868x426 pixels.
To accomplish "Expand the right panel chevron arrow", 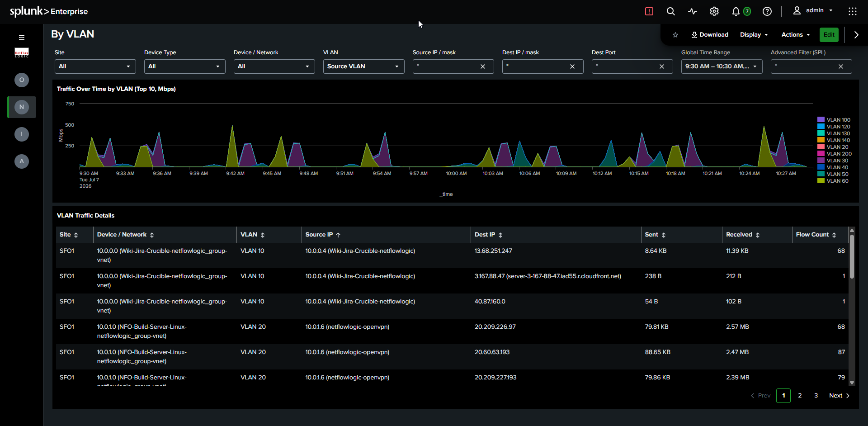I will tap(856, 35).
